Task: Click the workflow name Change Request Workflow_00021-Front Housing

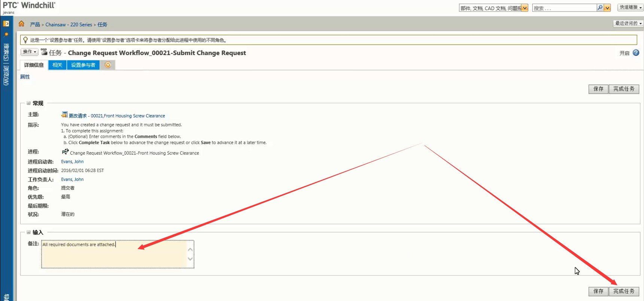Action: click(134, 153)
